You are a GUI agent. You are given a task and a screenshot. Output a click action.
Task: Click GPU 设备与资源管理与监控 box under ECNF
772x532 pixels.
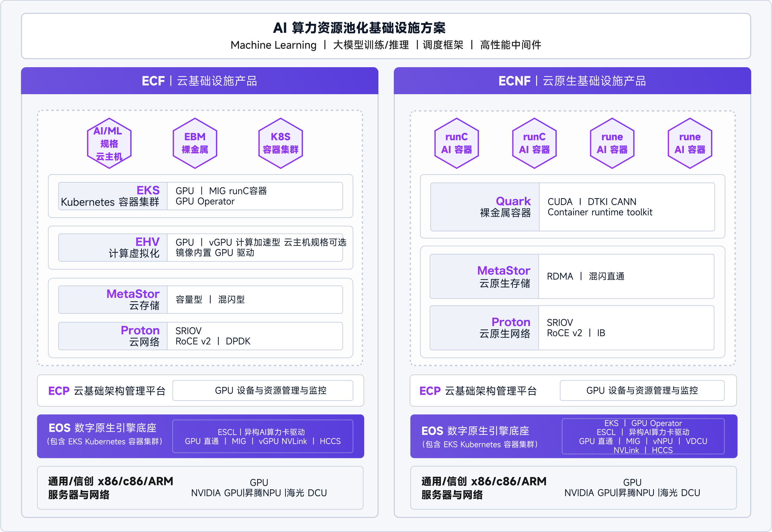(642, 390)
